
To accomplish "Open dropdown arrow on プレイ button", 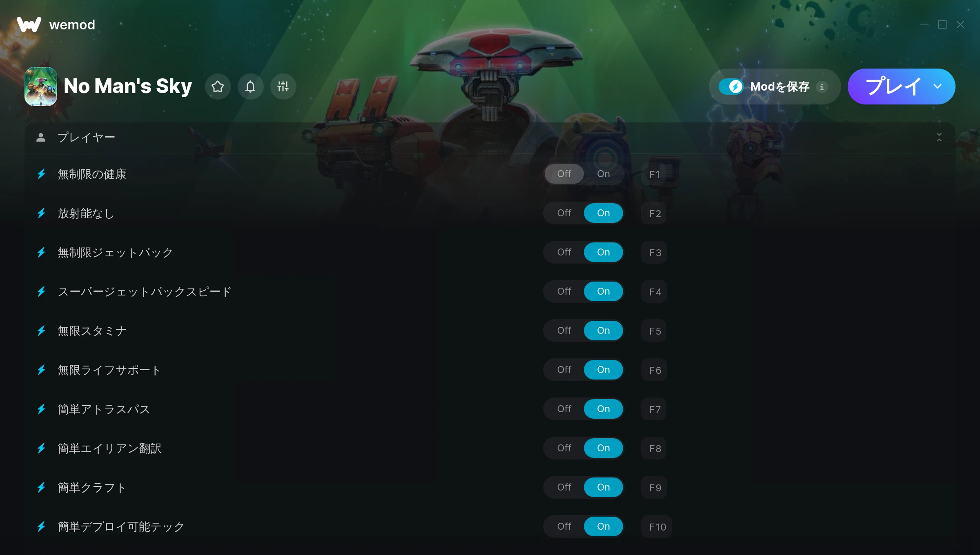I will (x=938, y=87).
